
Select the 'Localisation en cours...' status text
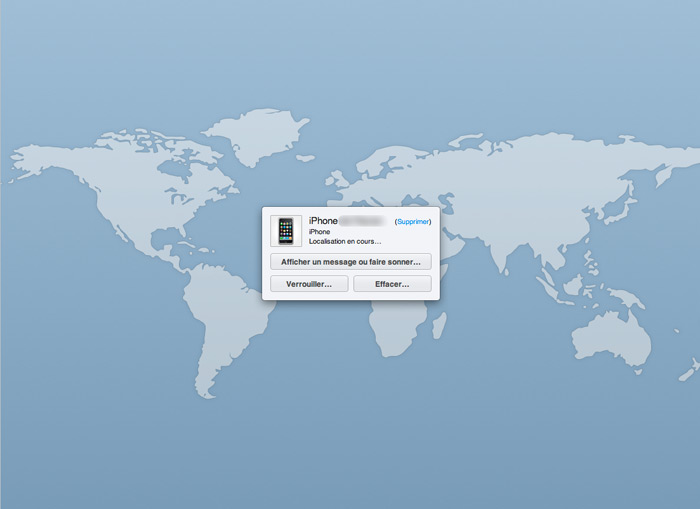(x=345, y=242)
